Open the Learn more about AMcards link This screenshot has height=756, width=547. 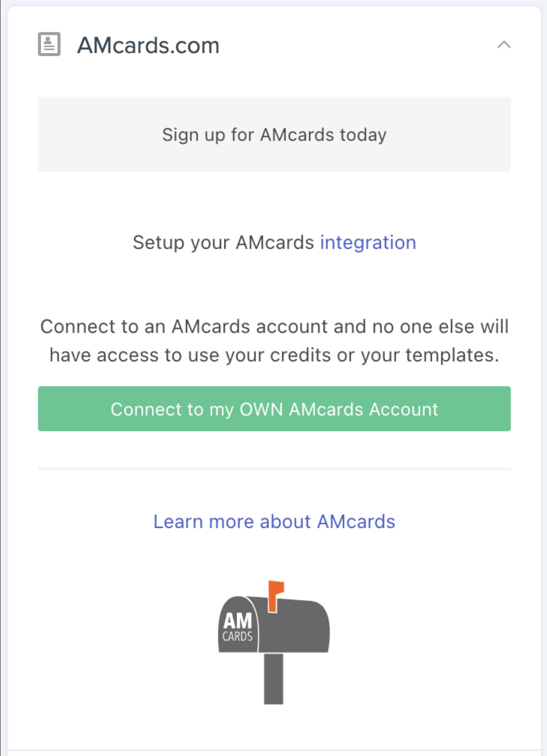click(x=274, y=522)
